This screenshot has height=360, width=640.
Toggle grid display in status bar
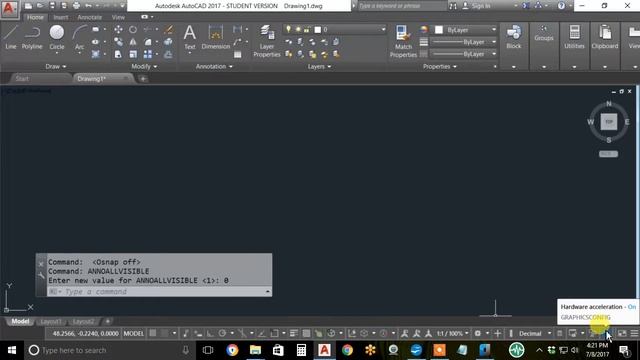[x=153, y=333]
